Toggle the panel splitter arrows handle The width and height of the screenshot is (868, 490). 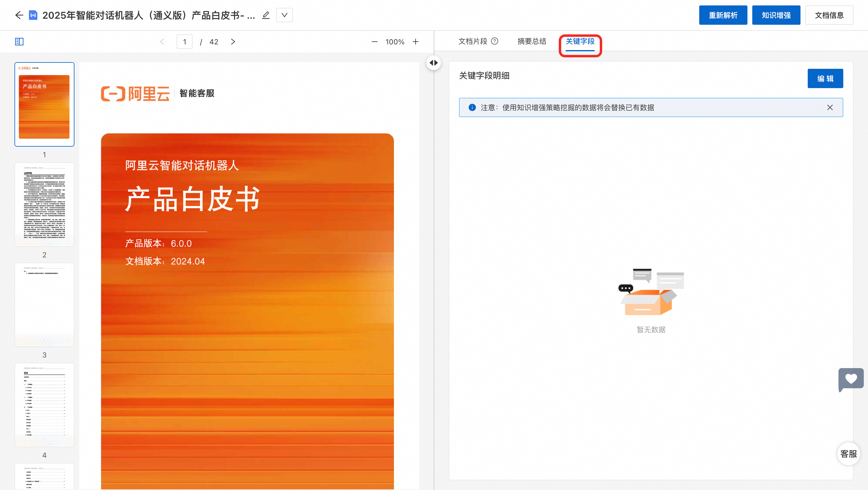(x=434, y=63)
